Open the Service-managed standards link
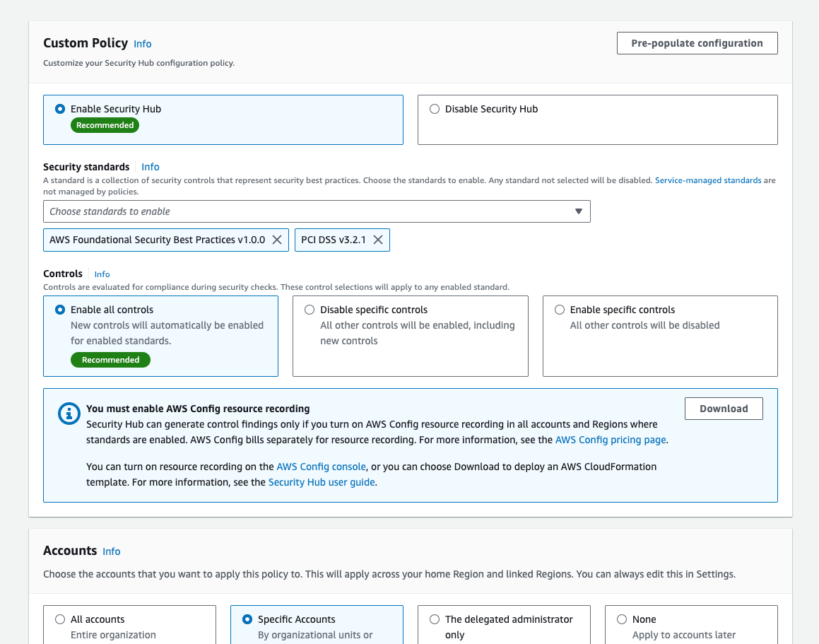Image resolution: width=819 pixels, height=644 pixels. click(x=707, y=180)
